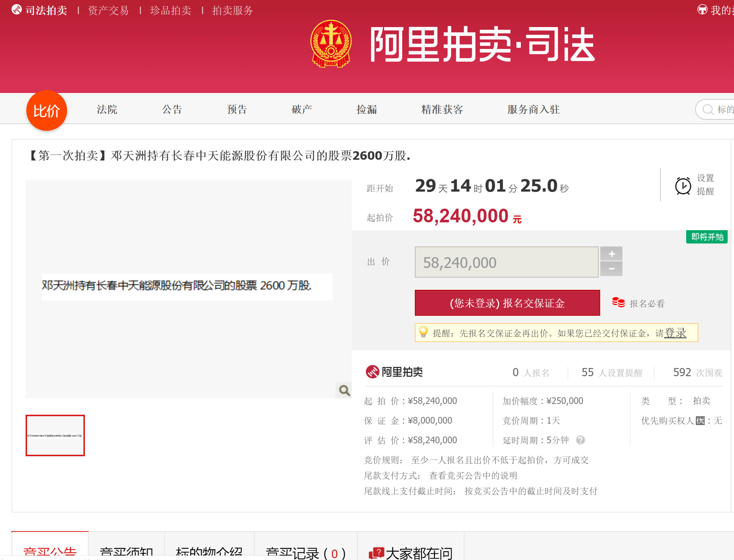Click the 58,240,000 元 starting price
The image size is (734, 560).
(x=467, y=216)
